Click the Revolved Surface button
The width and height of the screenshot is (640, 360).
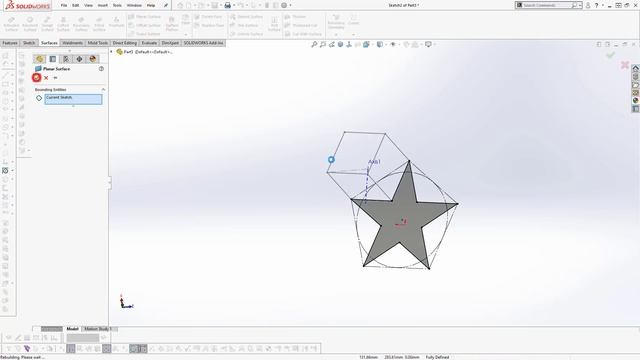point(30,24)
